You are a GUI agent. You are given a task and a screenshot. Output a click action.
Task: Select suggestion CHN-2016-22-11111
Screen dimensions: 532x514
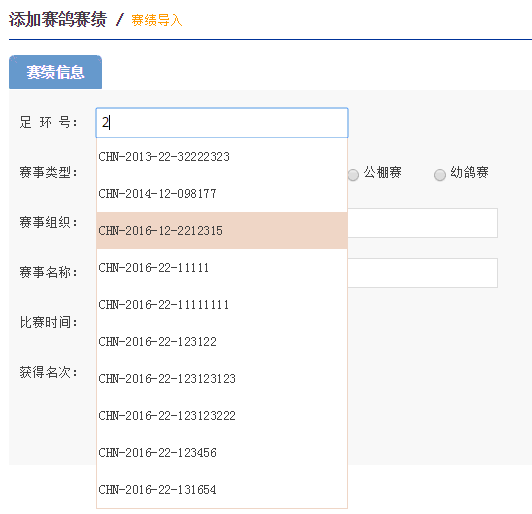tap(222, 268)
